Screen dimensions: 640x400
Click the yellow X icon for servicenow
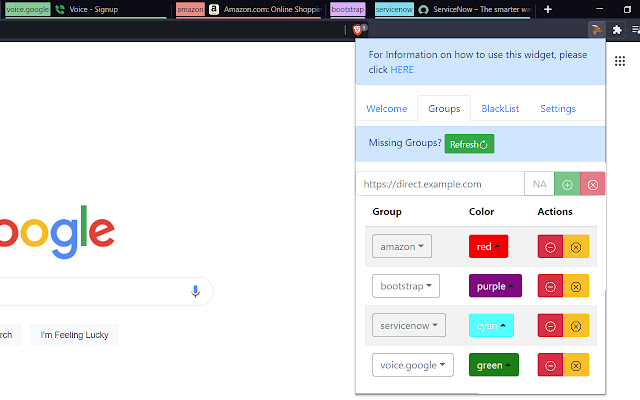pyautogui.click(x=576, y=326)
